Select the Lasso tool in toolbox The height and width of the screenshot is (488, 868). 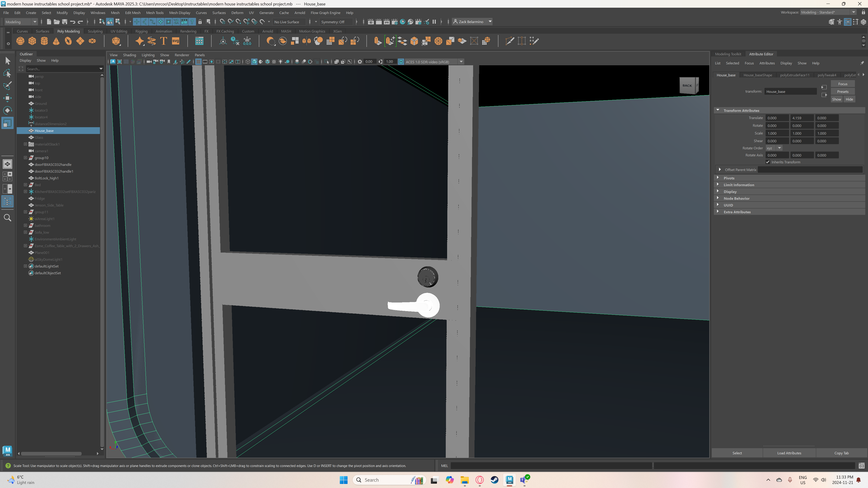tap(7, 73)
